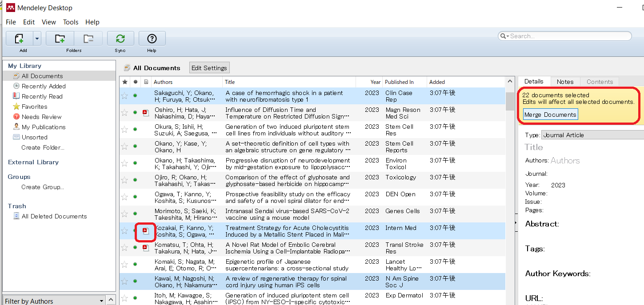This screenshot has height=305, width=644.
Task: Star the Kawai regenerative therapy paper
Action: coord(124,281)
